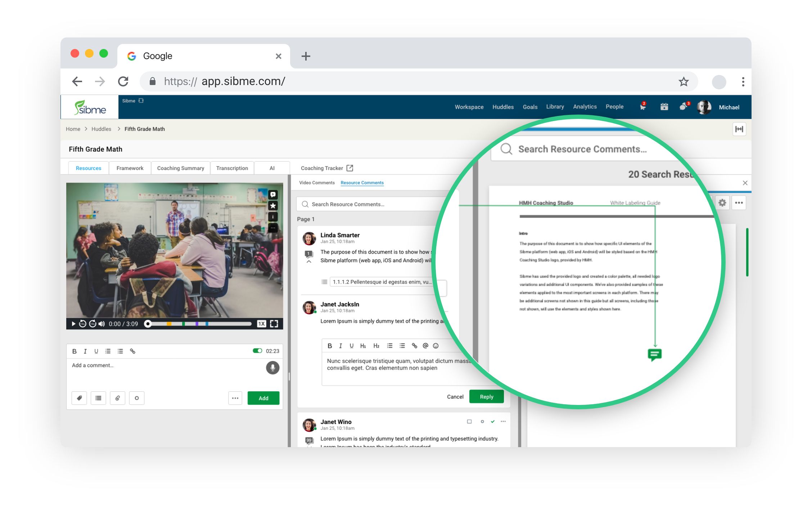The width and height of the screenshot is (812, 508).
Task: Open Transcription tab
Action: (x=232, y=168)
